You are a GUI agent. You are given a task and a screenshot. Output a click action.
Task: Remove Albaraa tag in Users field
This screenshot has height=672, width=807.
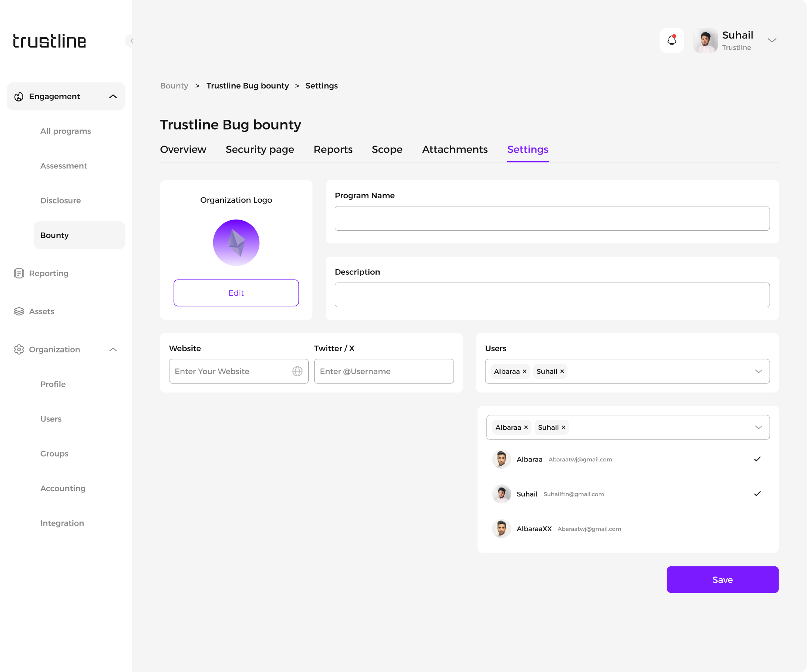click(x=524, y=371)
